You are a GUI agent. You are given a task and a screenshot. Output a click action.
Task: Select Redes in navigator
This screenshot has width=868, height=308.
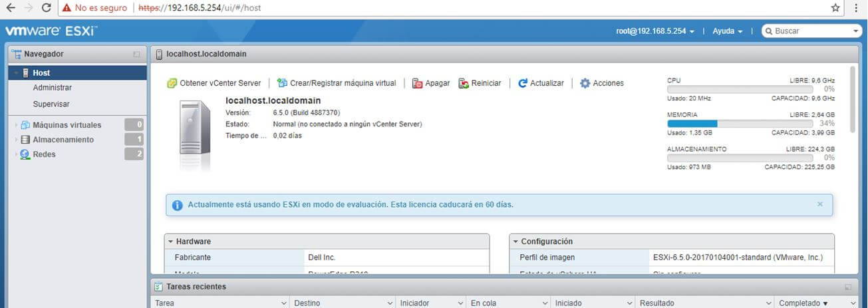click(x=44, y=154)
